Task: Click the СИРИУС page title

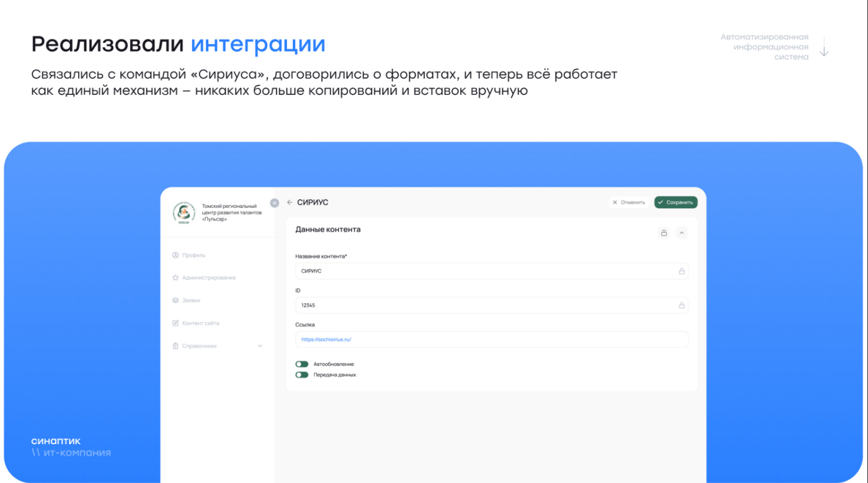Action: 312,203
